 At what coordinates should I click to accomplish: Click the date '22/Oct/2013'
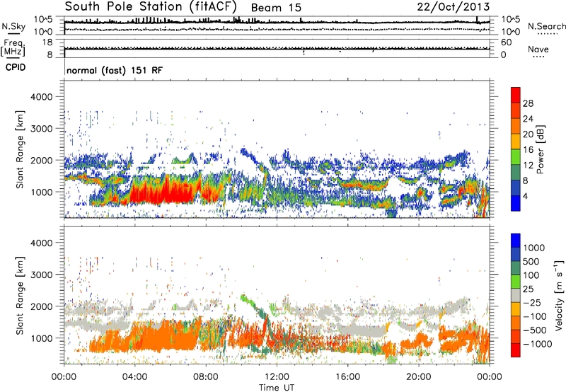pos(454,7)
